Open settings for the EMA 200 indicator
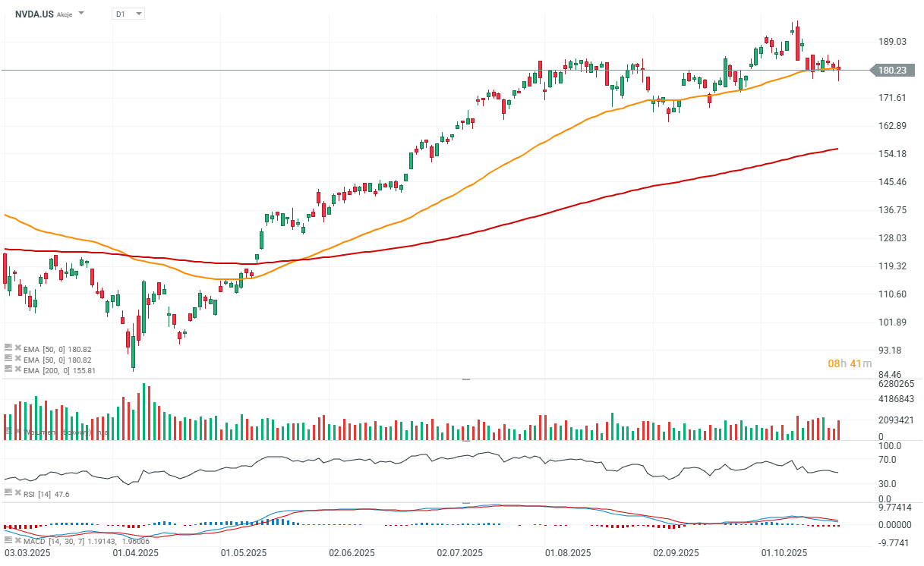This screenshot has width=924, height=566. [8, 369]
